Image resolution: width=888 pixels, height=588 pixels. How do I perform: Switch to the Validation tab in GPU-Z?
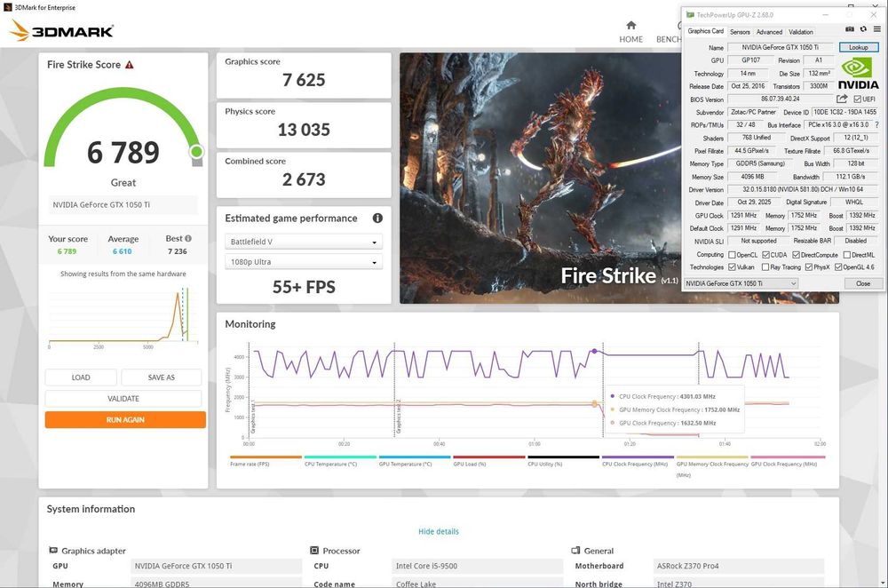[x=801, y=32]
